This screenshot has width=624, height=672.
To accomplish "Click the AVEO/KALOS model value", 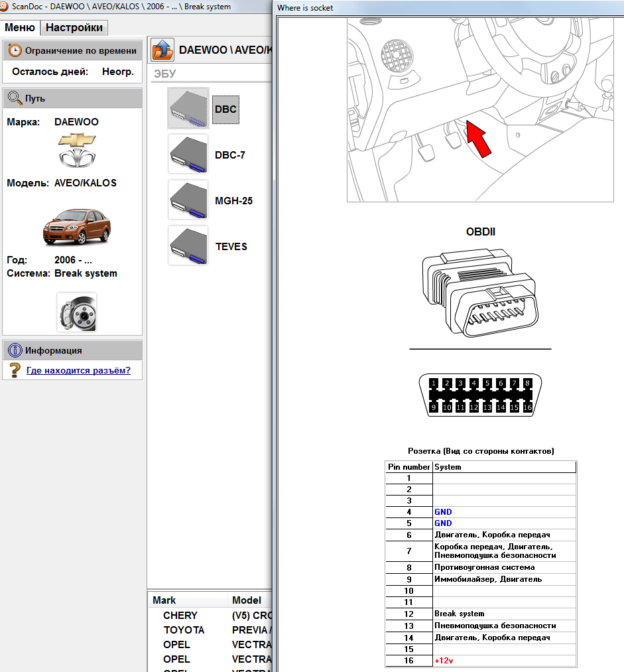I will (x=86, y=183).
